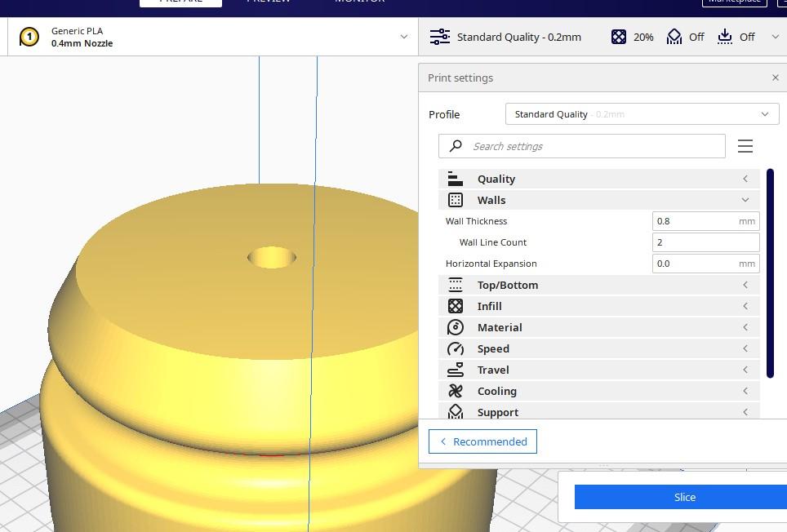Screen dimensions: 787x532
Task: Click the Wall Thickness label
Action: [476, 221]
